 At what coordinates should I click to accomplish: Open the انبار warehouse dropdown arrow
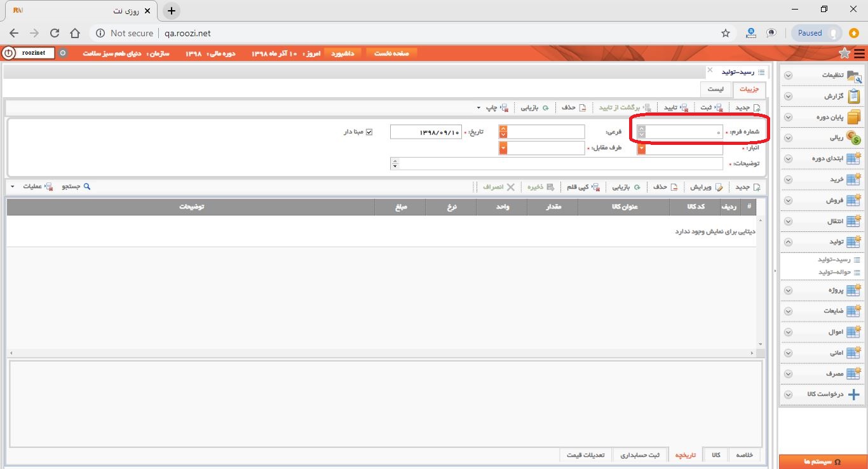(x=641, y=149)
